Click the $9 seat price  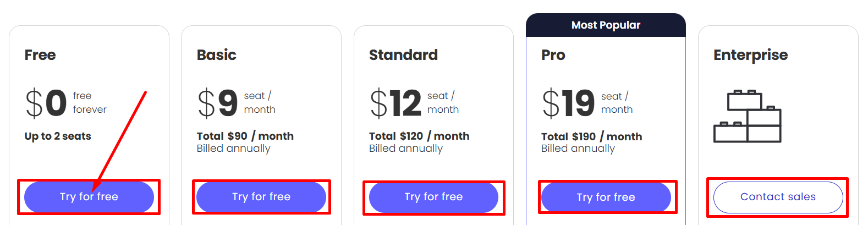coord(218,103)
